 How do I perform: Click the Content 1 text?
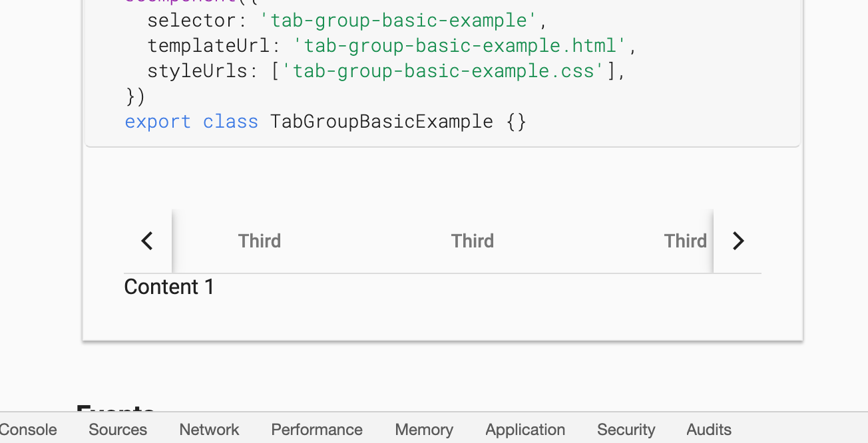click(x=168, y=286)
